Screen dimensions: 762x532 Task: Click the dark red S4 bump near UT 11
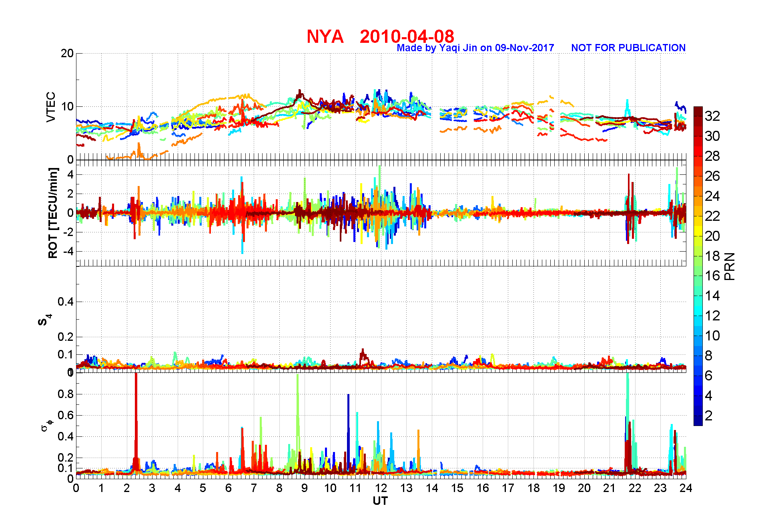[363, 357]
